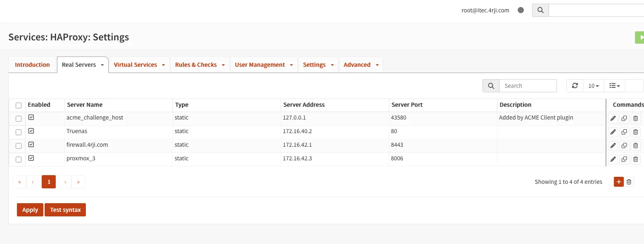Open the Rules & Checks tab
This screenshot has width=644, height=244.
point(196,65)
